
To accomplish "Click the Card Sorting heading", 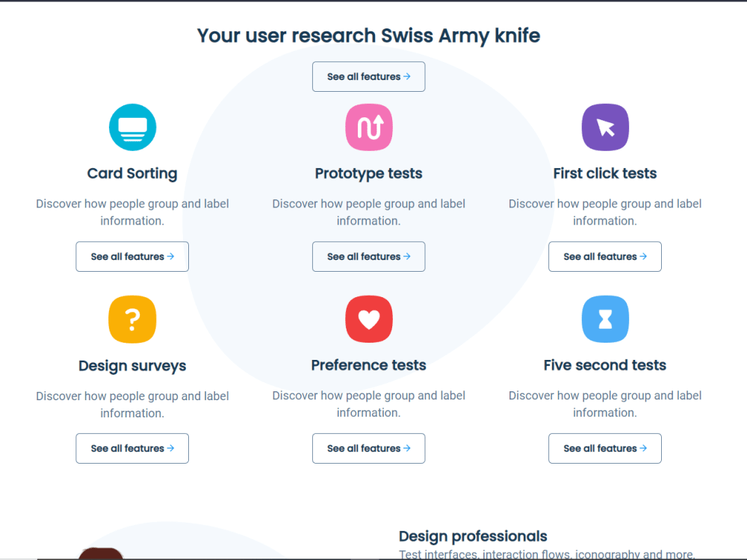I will pos(132,173).
